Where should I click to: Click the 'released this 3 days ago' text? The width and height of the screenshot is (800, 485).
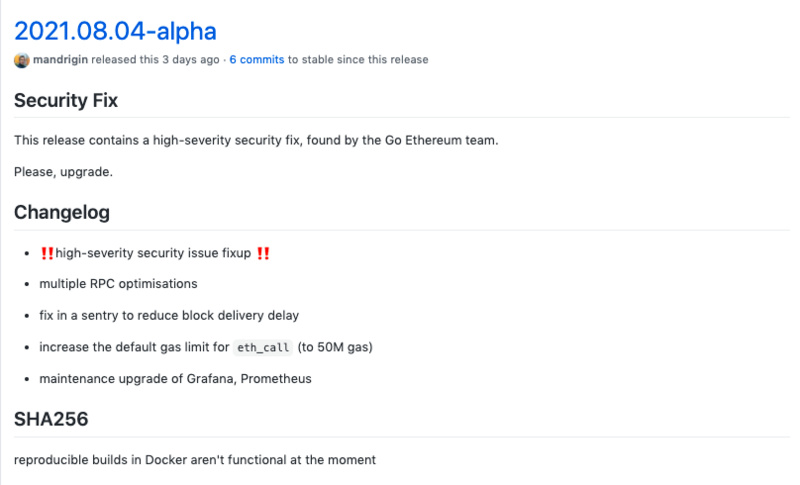[x=155, y=60]
